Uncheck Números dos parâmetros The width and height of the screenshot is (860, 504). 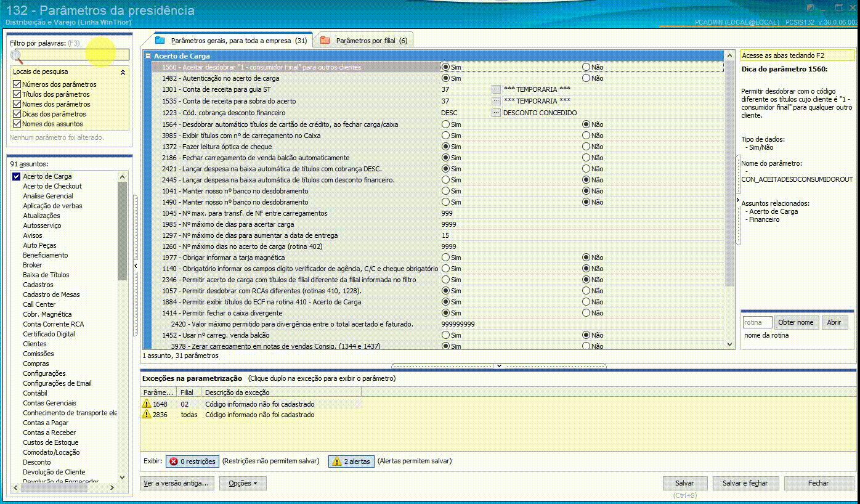point(17,84)
